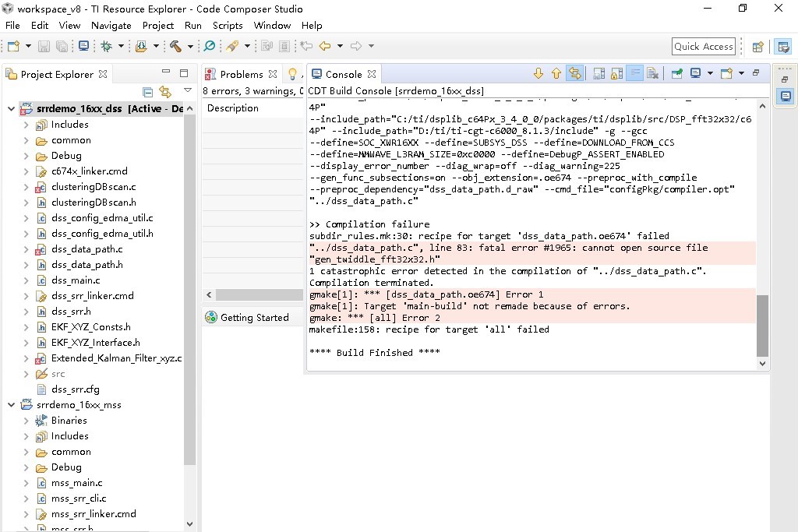Go back with the yellow left arrow

pyautogui.click(x=325, y=46)
